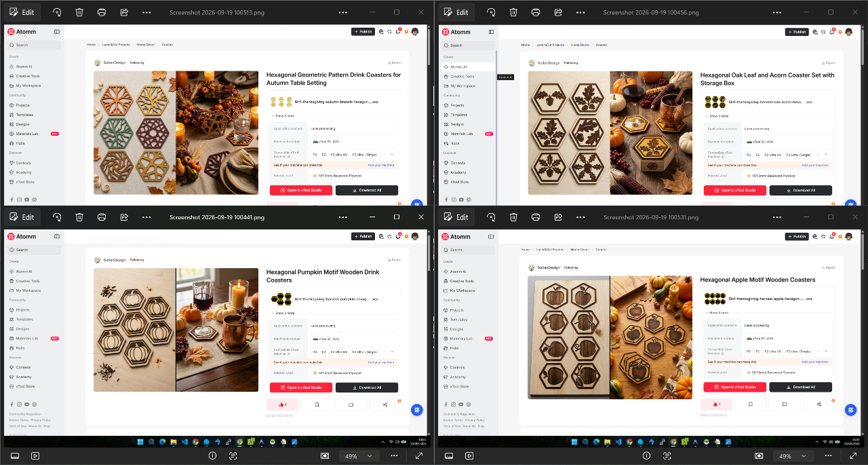This screenshot has height=465, width=868.
Task: Rotate the image in the 100513.png window
Action: (x=57, y=12)
